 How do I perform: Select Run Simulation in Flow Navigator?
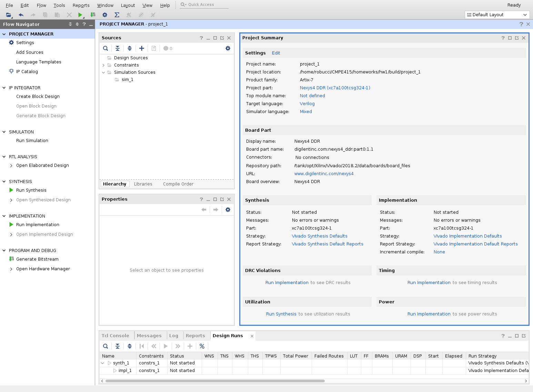click(32, 141)
